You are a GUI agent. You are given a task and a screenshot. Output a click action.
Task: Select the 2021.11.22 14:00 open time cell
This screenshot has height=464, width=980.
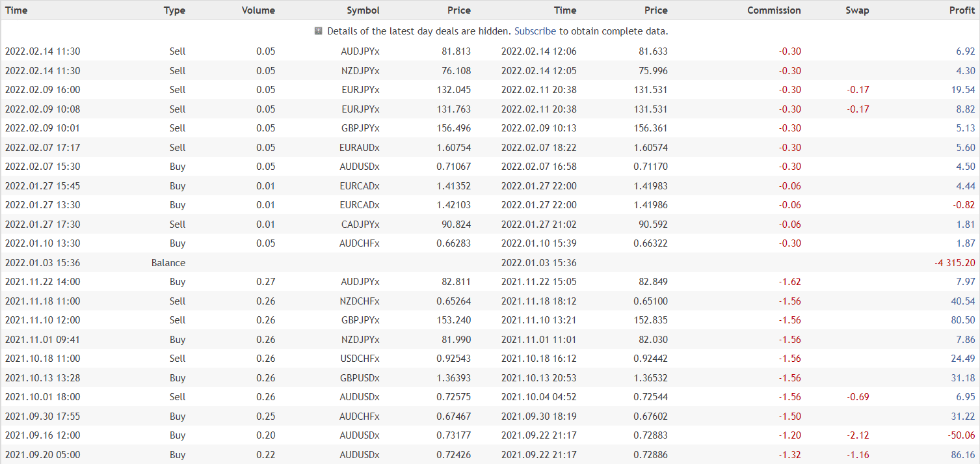pyautogui.click(x=42, y=282)
